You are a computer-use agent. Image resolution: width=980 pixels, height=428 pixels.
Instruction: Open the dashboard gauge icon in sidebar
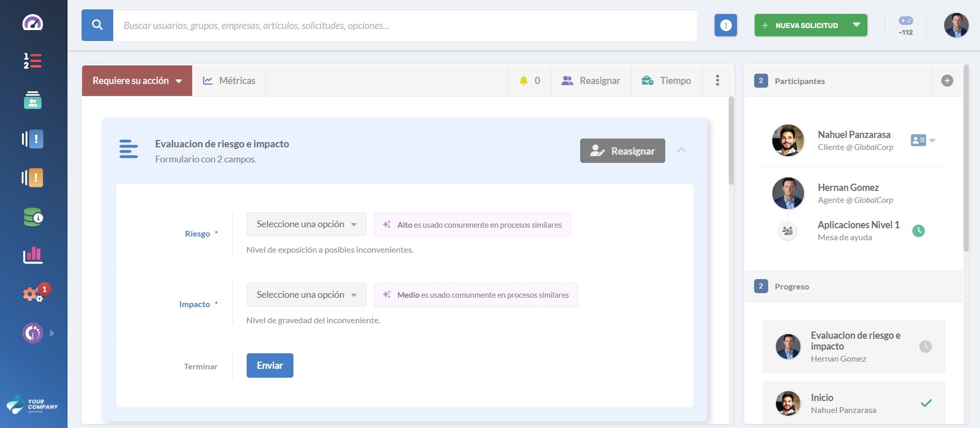(33, 23)
